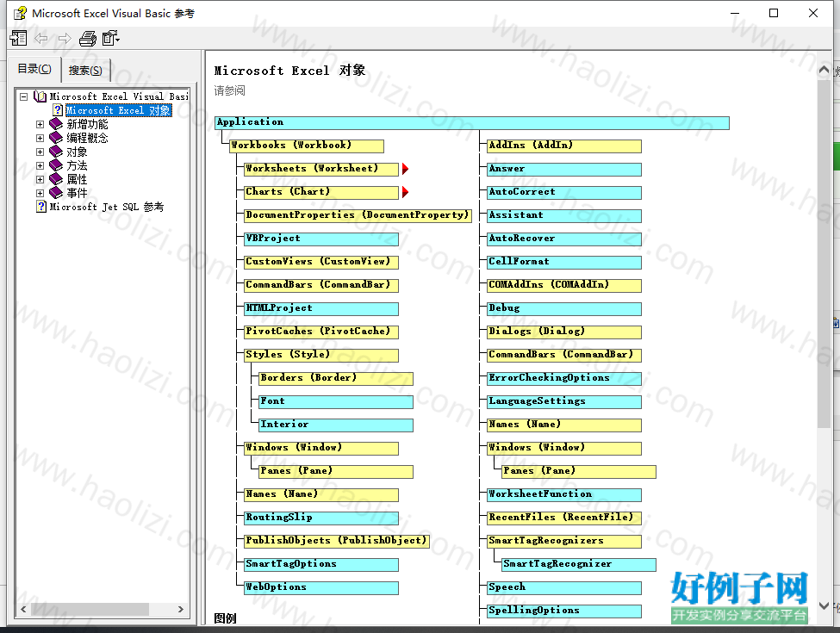The height and width of the screenshot is (633, 840).
Task: Open PivotCaches (PivotCache) object
Action: point(321,332)
